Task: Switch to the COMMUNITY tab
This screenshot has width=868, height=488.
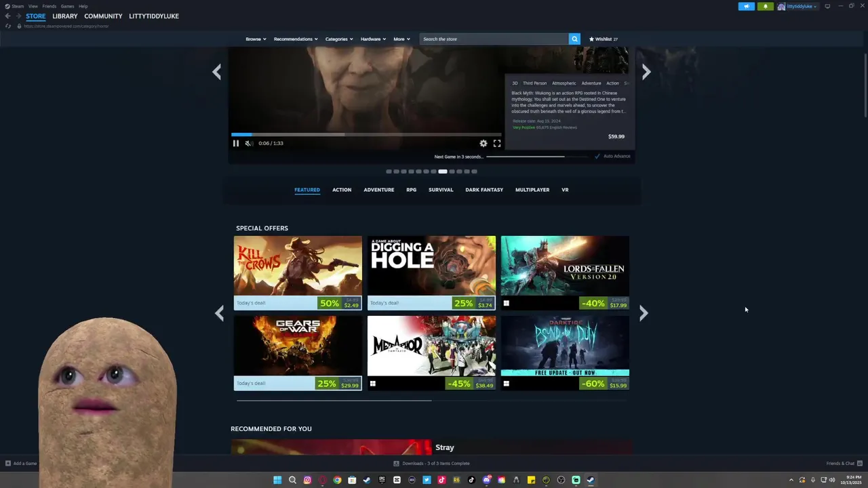Action: click(103, 16)
